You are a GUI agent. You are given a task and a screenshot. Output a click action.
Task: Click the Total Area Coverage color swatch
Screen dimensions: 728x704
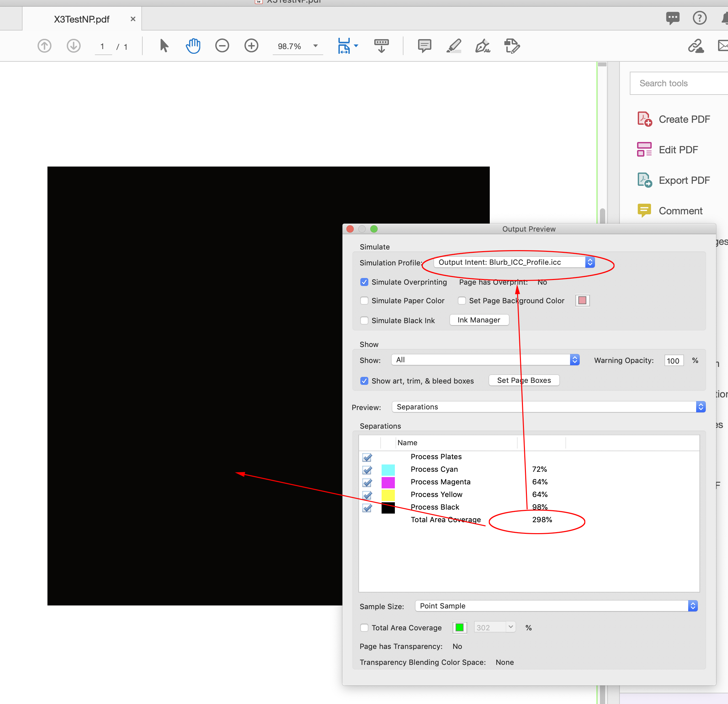click(460, 627)
